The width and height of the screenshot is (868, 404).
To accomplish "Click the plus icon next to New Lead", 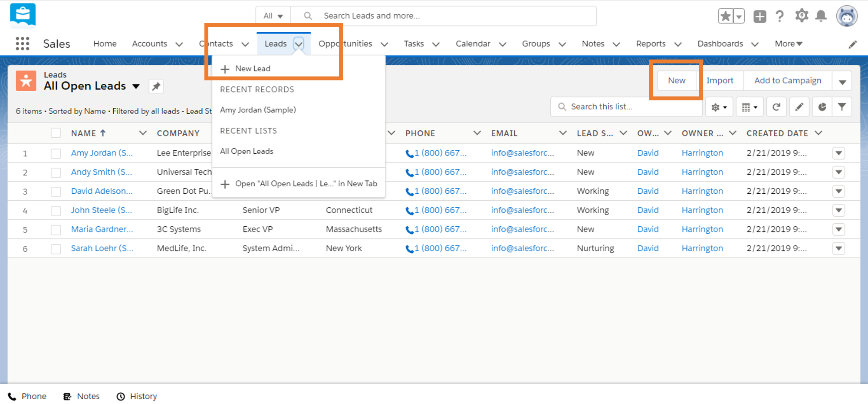I will point(225,69).
